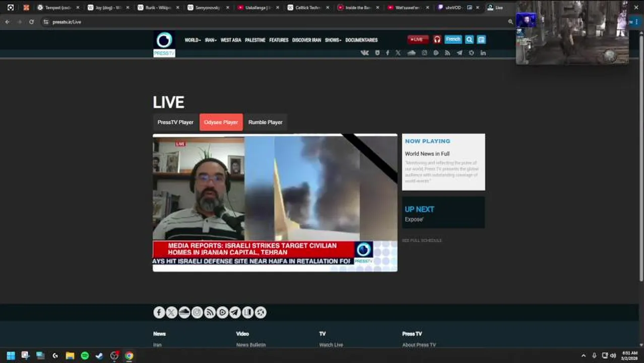Open the footer Watch Live link

coord(331,345)
